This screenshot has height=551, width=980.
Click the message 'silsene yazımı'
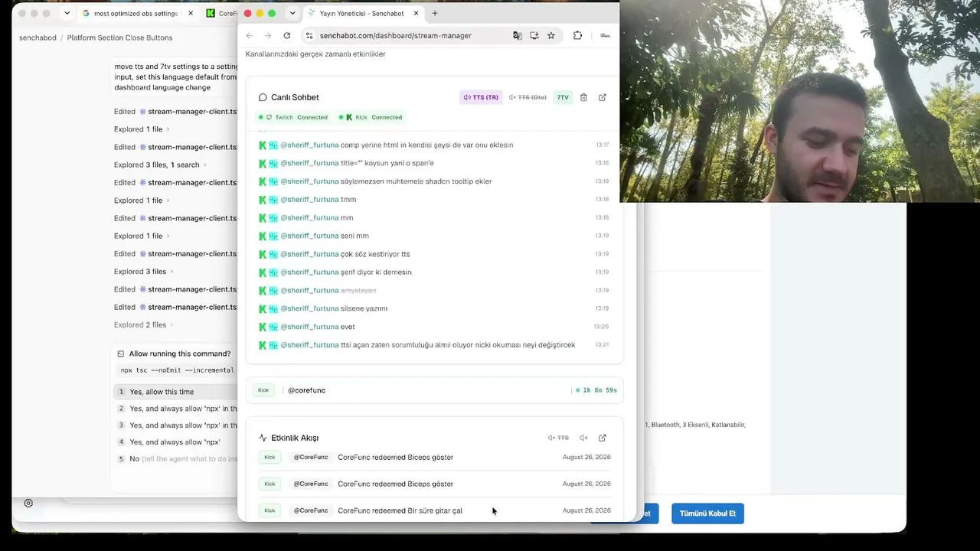(x=364, y=308)
